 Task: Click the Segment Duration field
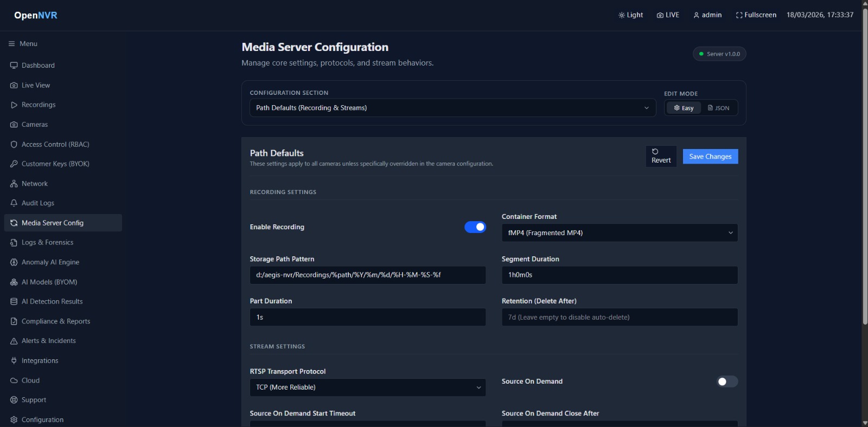tap(620, 275)
